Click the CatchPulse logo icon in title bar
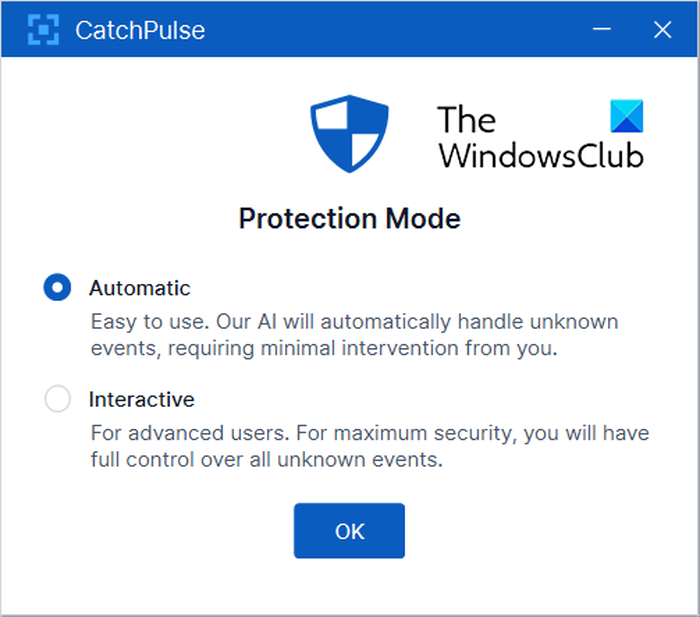This screenshot has width=700, height=617. tap(43, 30)
